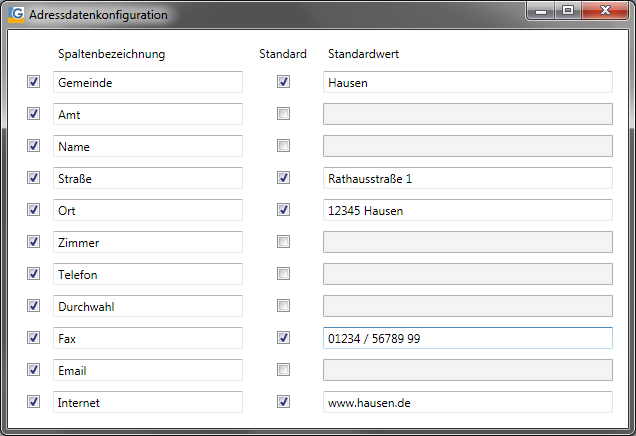
Task: Enable the Standard checkbox for Amt
Action: (284, 114)
